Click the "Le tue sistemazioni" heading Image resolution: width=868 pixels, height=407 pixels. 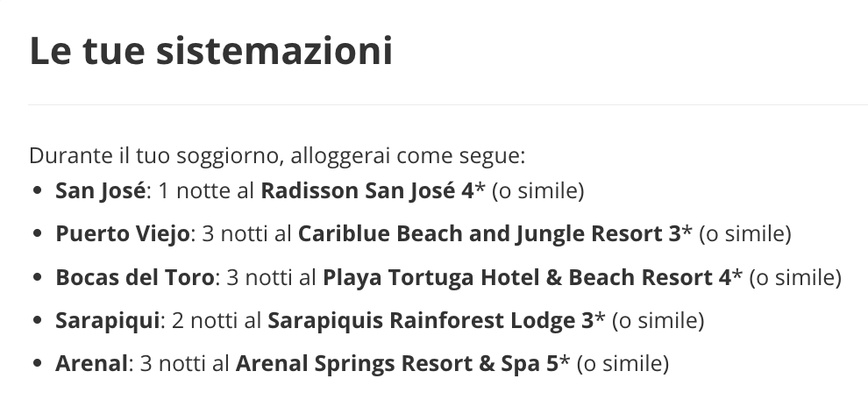pyautogui.click(x=211, y=50)
